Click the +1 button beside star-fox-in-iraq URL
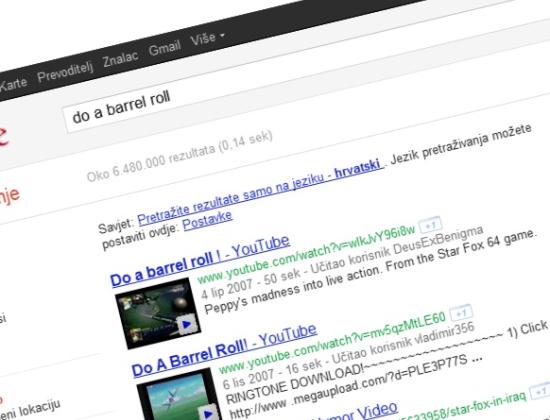This screenshot has width=550, height=420. coord(539,391)
